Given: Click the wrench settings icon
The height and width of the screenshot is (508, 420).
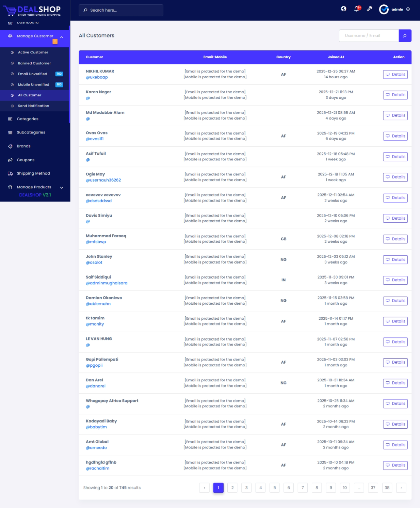Looking at the screenshot, I should click(x=369, y=9).
